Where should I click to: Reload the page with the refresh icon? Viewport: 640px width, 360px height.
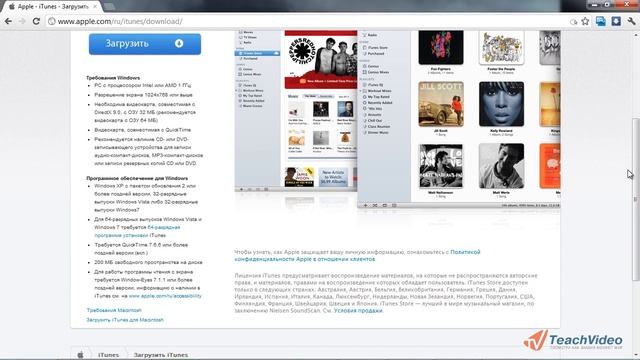36,21
